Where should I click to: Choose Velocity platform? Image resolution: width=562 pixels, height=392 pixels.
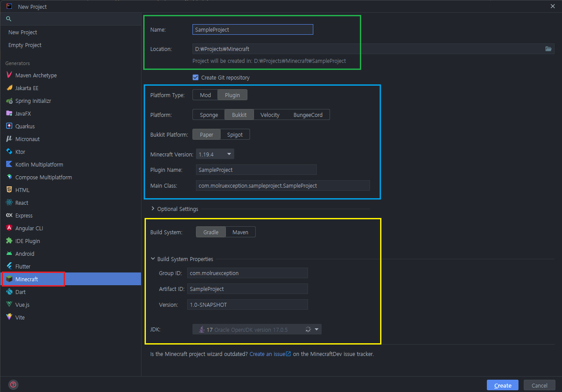[x=270, y=115]
